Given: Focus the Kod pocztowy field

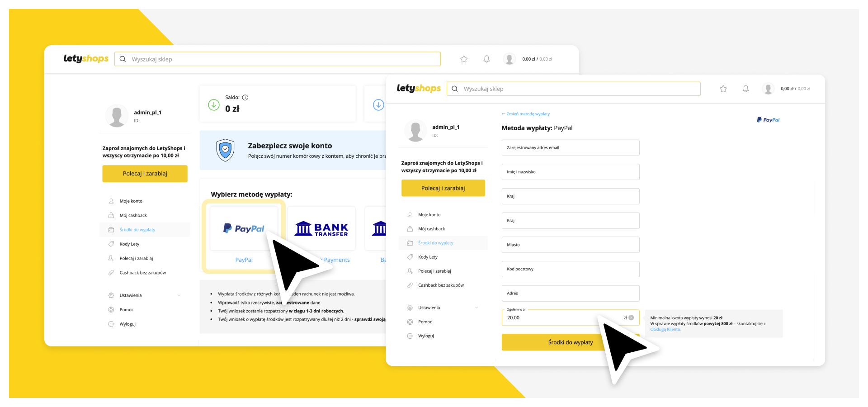Looking at the screenshot, I should [571, 269].
